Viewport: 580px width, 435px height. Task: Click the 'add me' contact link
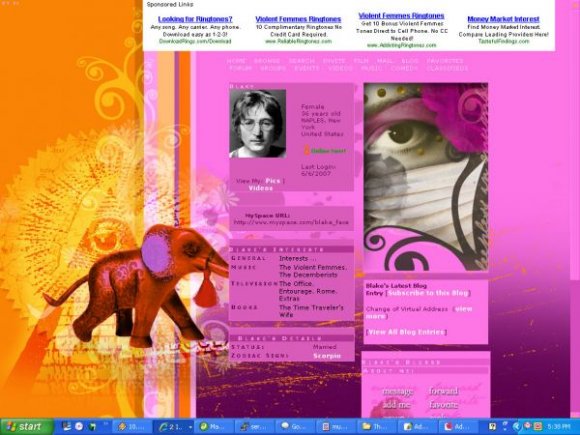[397, 405]
